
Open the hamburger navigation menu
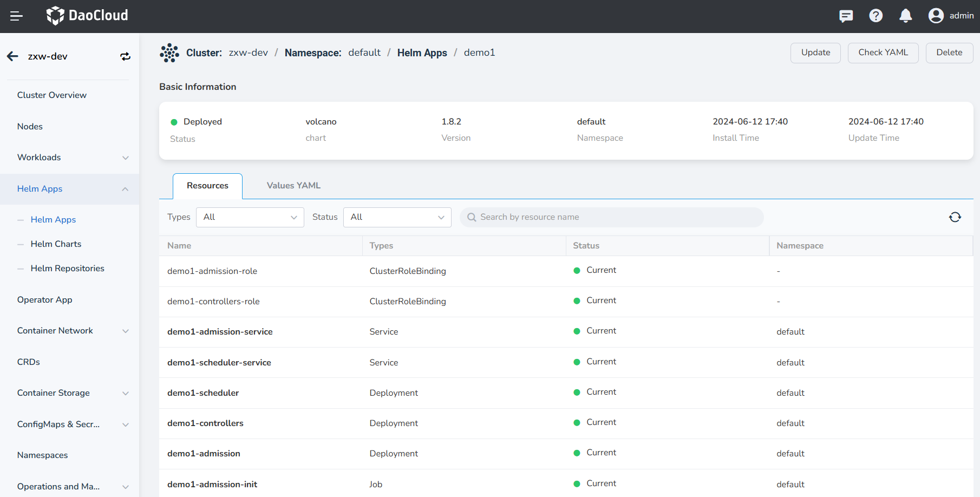pos(16,16)
